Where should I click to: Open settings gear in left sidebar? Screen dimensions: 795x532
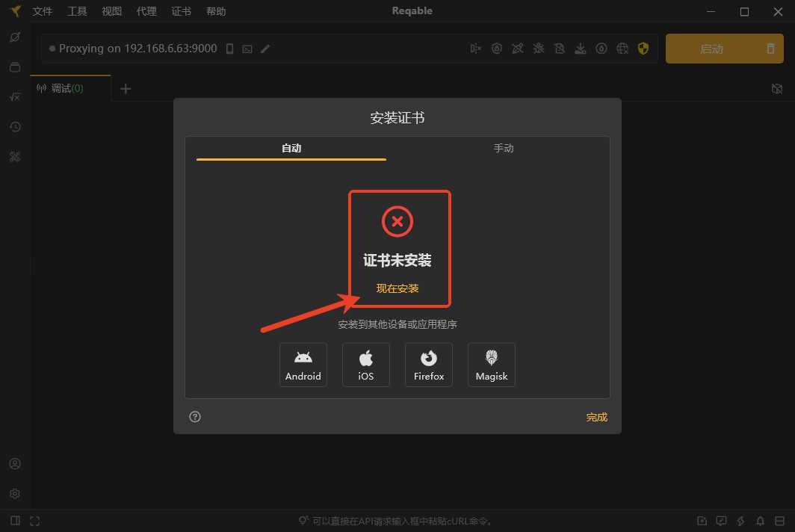tap(14, 494)
